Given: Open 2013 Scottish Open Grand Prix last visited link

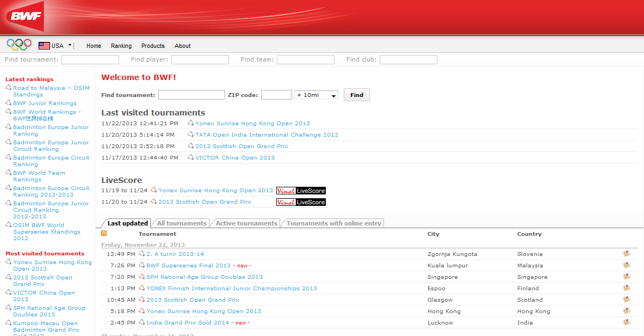Looking at the screenshot, I should (242, 146).
